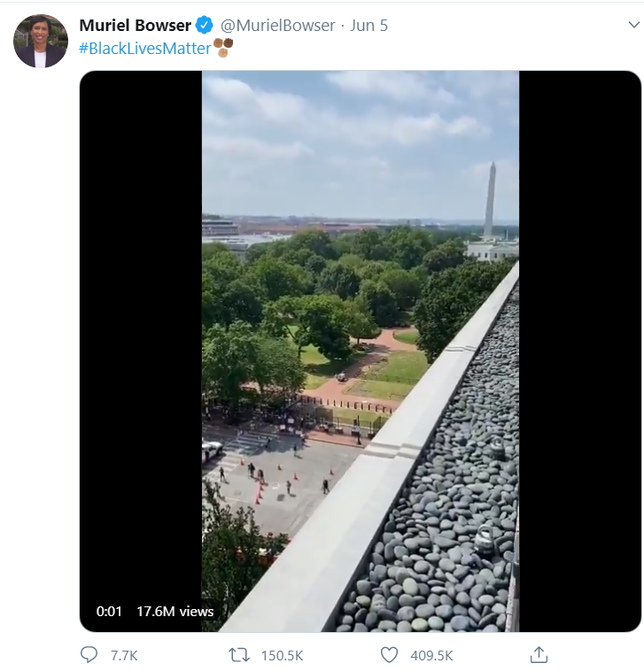Screen dimensions: 644x671
Task: Click the 17.6M views label
Action: [x=175, y=611]
